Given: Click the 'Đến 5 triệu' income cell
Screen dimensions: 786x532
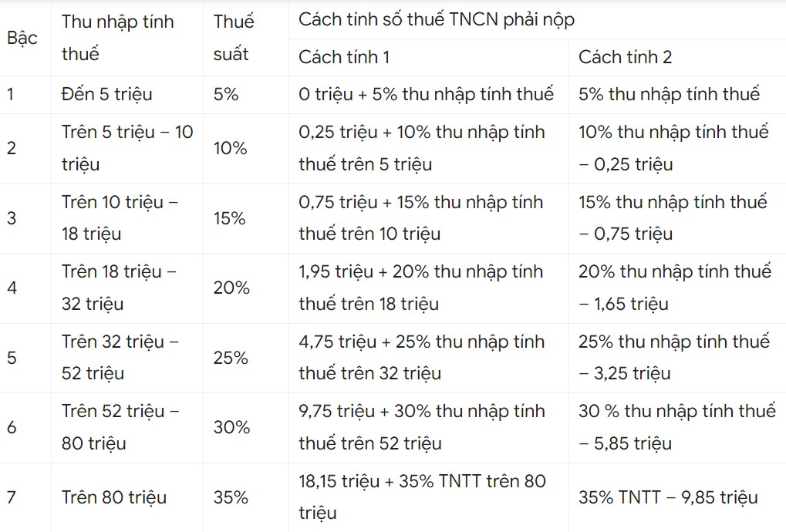Looking at the screenshot, I should pos(107,94).
